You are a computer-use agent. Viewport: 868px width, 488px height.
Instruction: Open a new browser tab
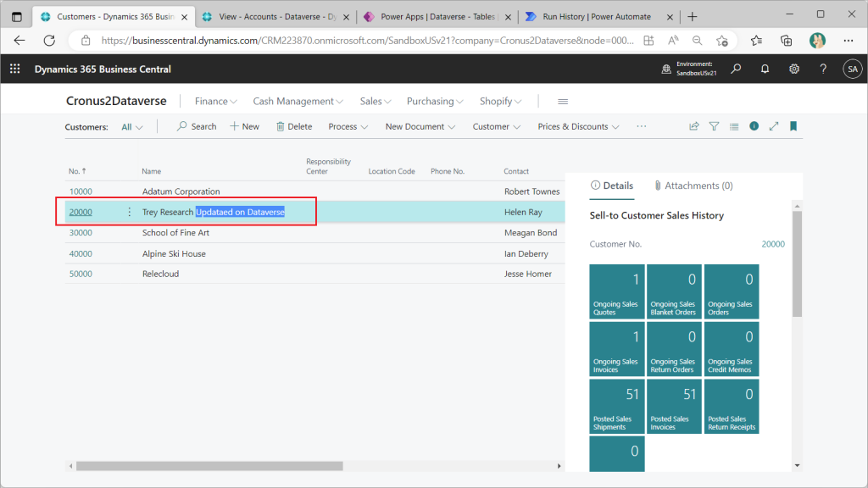692,17
